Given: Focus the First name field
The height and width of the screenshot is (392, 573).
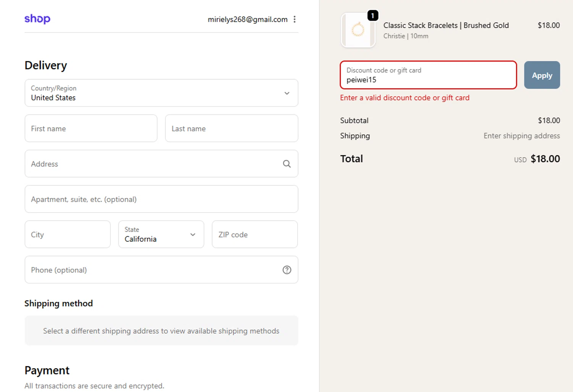Looking at the screenshot, I should [x=91, y=128].
